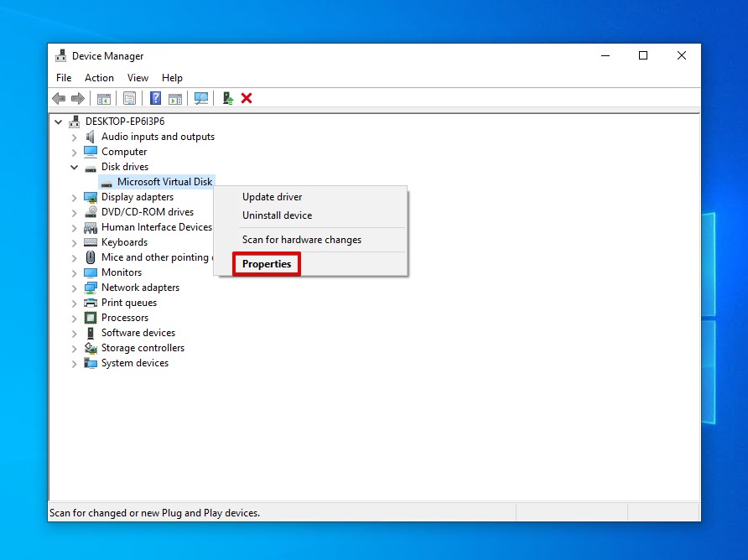This screenshot has height=560, width=748.
Task: Expand the Computer category chevron
Action: pyautogui.click(x=74, y=153)
